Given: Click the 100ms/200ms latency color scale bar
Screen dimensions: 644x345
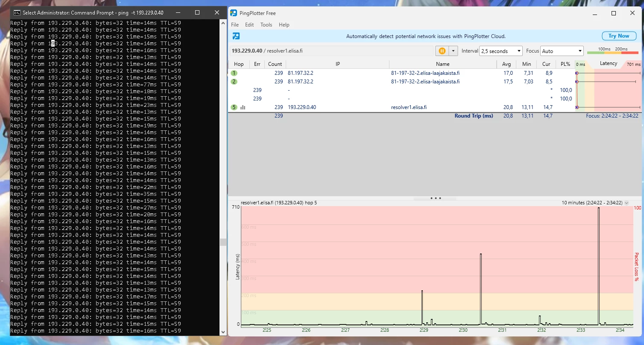Looking at the screenshot, I should (613, 52).
